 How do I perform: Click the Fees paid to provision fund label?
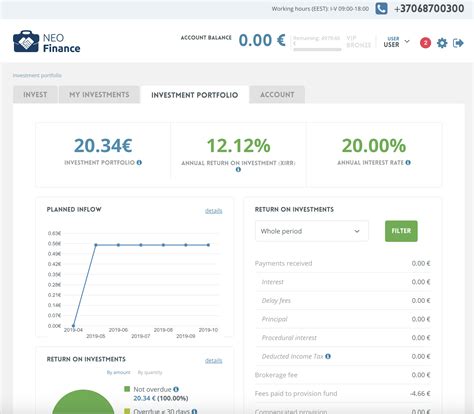[296, 394]
